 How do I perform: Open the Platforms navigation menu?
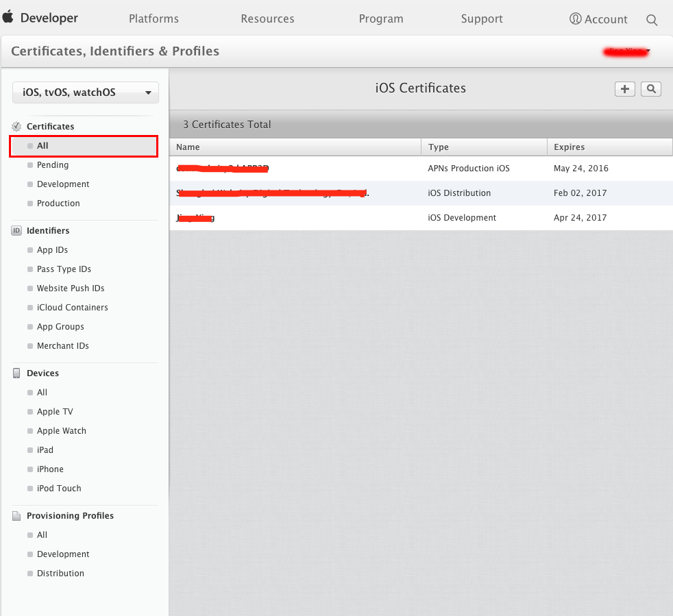(x=154, y=19)
